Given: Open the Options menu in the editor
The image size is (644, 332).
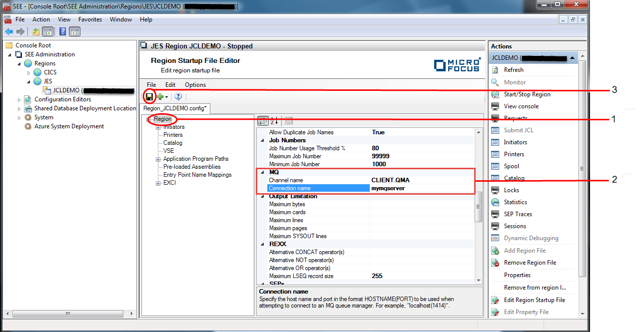Looking at the screenshot, I should click(195, 85).
